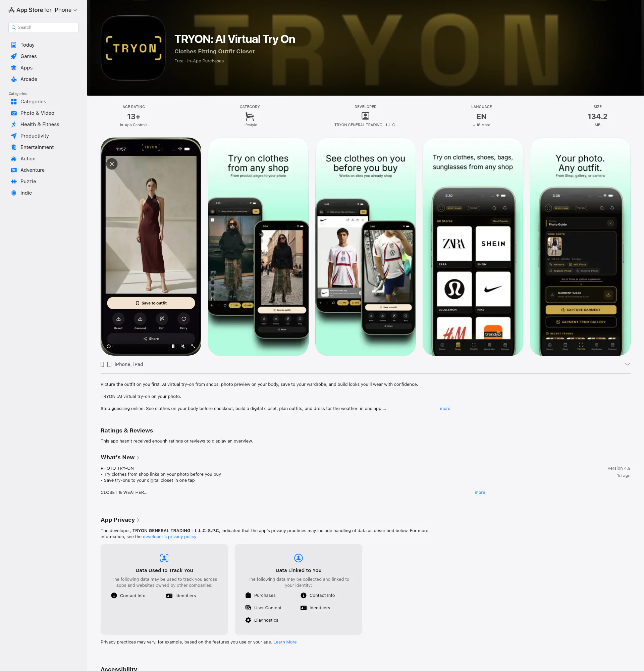Click the TRYON app icon
The image size is (644, 671).
tap(133, 48)
